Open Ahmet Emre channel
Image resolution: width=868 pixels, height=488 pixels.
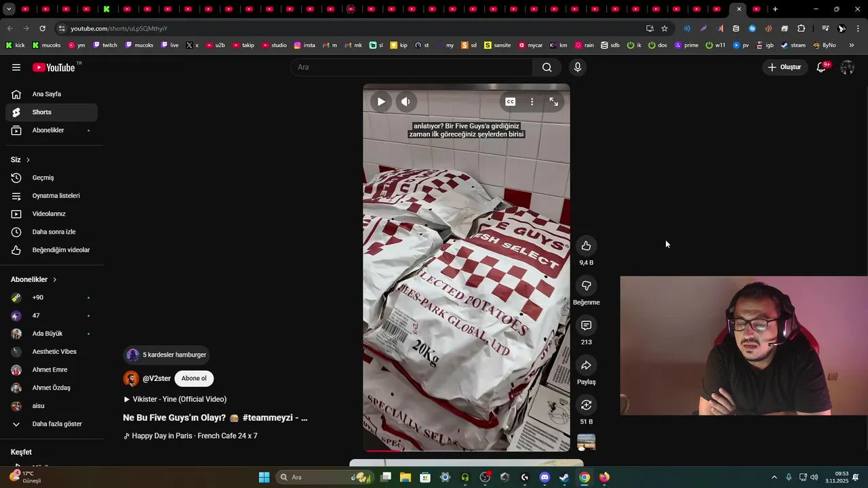click(52, 370)
